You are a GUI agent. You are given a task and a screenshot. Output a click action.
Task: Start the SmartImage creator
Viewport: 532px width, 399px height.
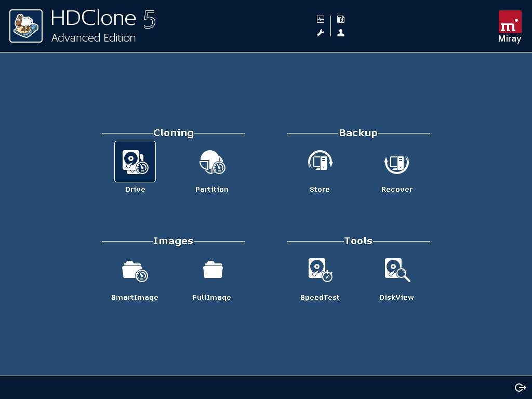135,271
